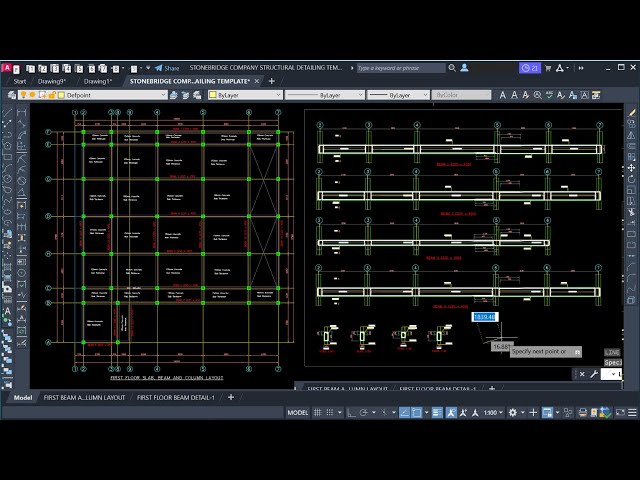The width and height of the screenshot is (640, 480).
Task: Toggle object snap square icon
Action: coord(417,413)
